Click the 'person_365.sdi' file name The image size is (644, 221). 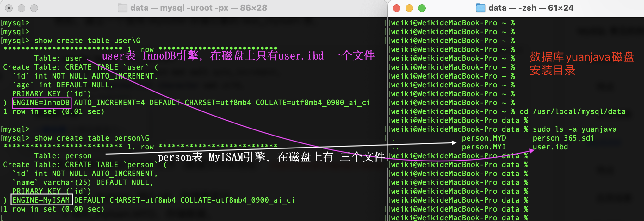[563, 138]
